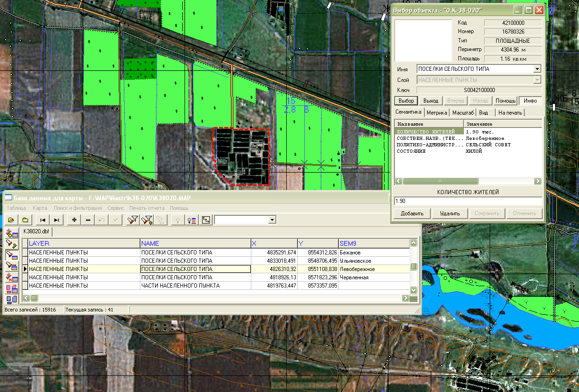This screenshot has height=392, width=579.
Task: Click the undo arrow icon in database toolbar
Action: click(102, 220)
